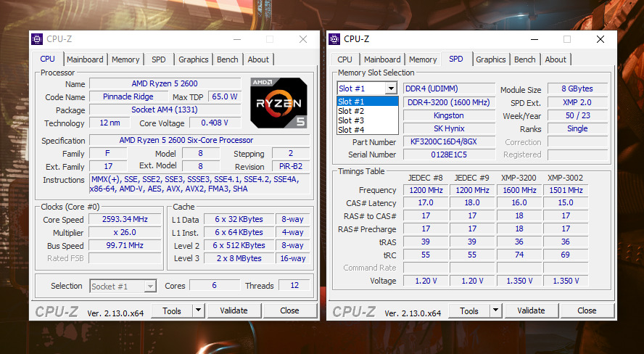Expand Tools dropdown arrow in left window
This screenshot has height=354, width=644.
pos(199,310)
